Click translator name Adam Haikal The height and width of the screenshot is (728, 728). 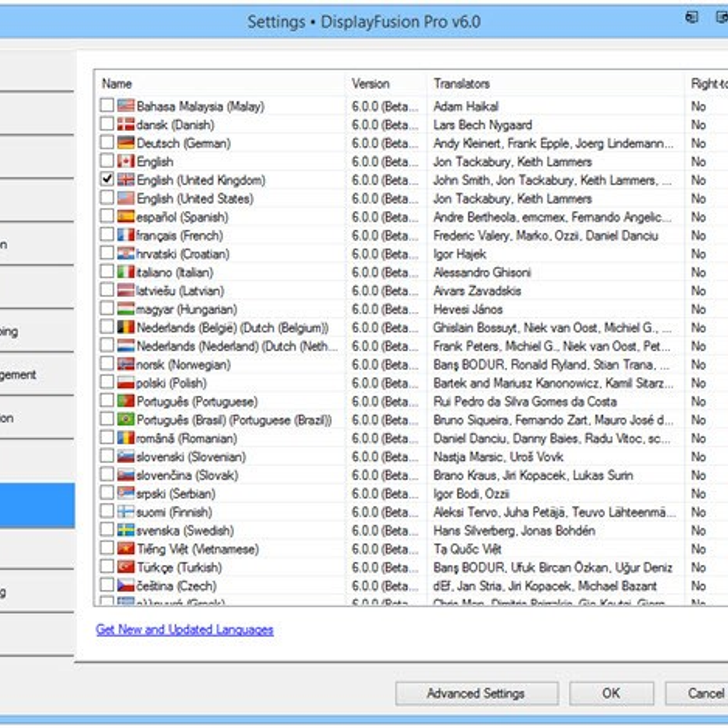[x=465, y=106]
